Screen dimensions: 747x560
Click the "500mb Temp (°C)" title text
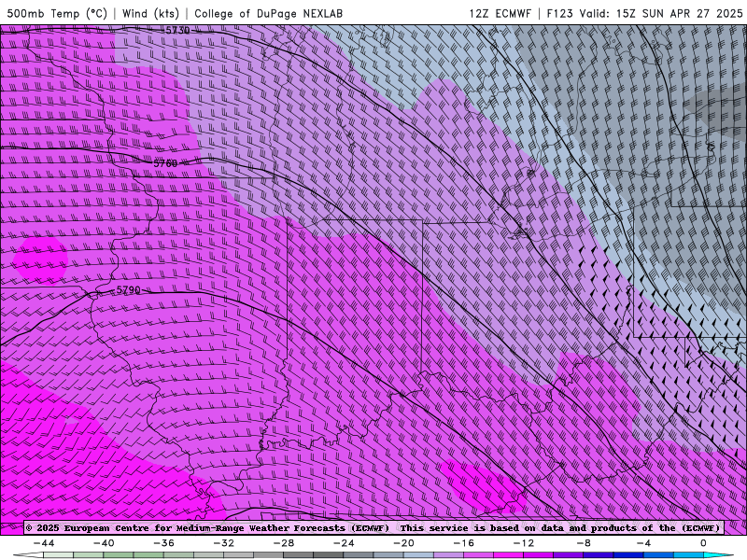57,13
